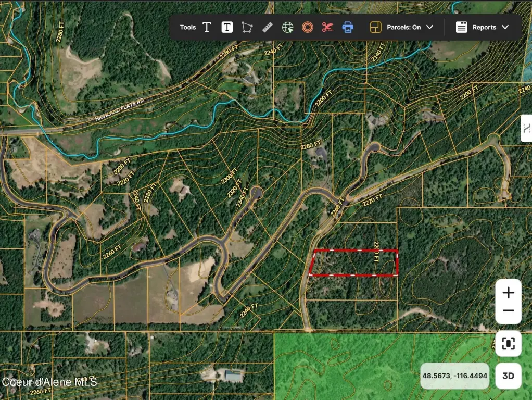Open the orange radius circle tool
This screenshot has width=532, height=400.
[x=308, y=27]
